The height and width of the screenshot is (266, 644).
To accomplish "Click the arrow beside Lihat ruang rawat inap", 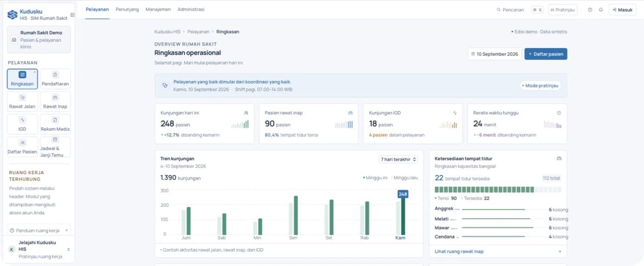I will pyautogui.click(x=559, y=251).
